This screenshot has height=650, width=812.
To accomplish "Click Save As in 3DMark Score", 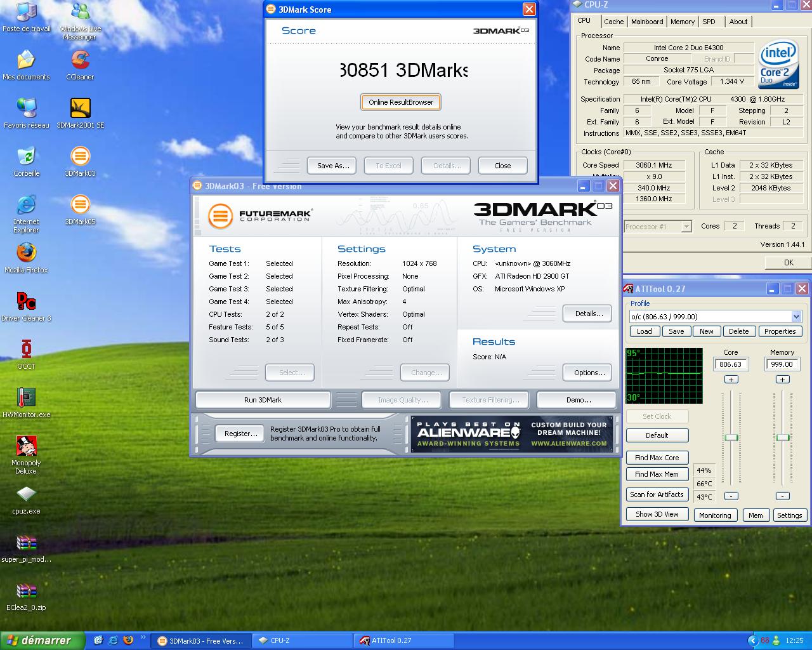I will [333, 166].
